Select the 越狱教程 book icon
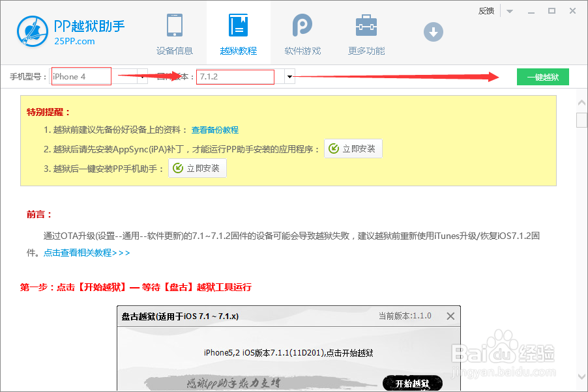 pos(238,25)
